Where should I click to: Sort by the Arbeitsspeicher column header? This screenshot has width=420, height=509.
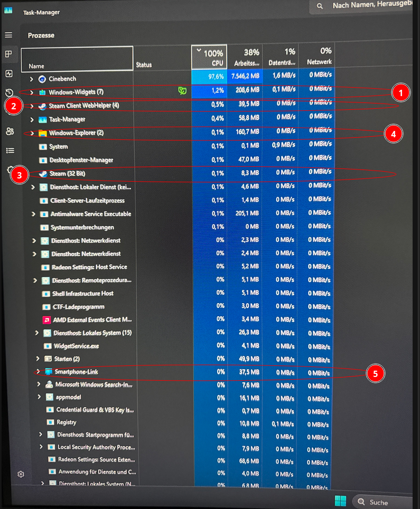click(x=245, y=57)
